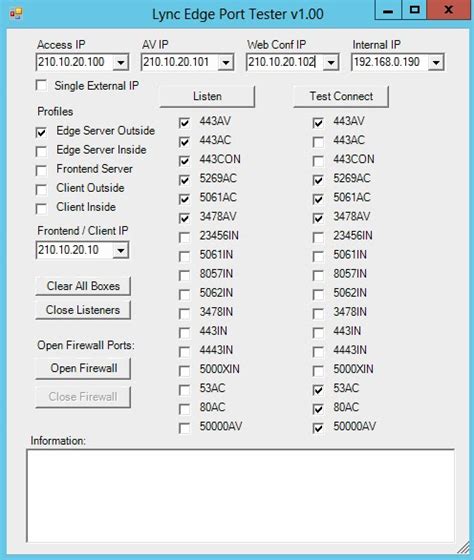The height and width of the screenshot is (560, 474).
Task: Check 8057IN in the Test Connect column
Action: pos(318,275)
